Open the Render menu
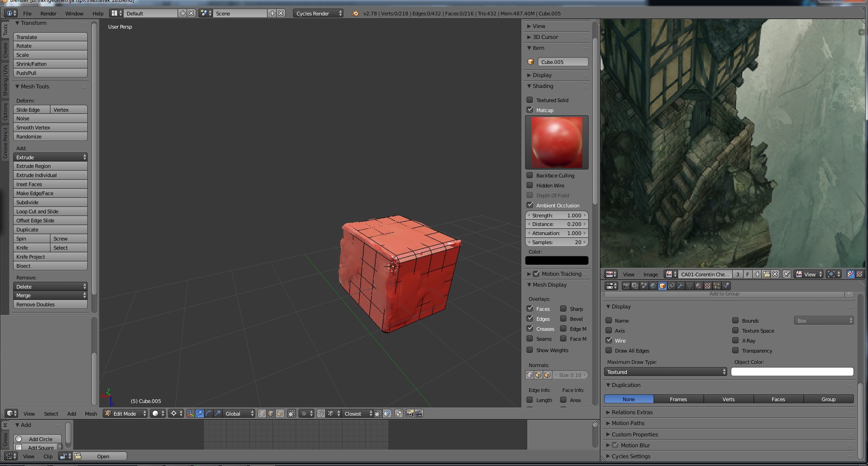The image size is (868, 466). [x=48, y=14]
